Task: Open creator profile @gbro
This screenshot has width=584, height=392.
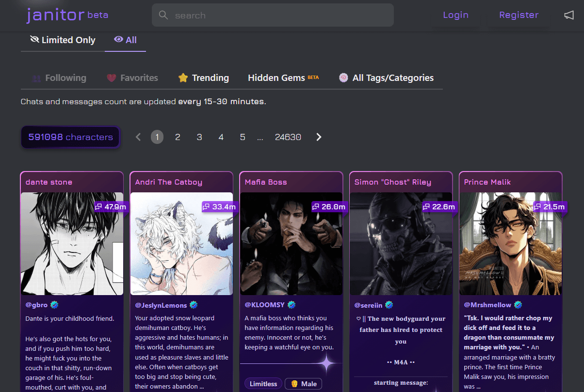Action: pyautogui.click(x=37, y=305)
